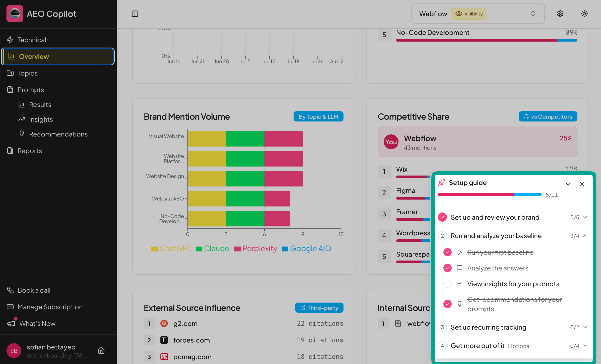Click the speech bubble icon beside Analyze the answers
601x364 pixels.
460,268
